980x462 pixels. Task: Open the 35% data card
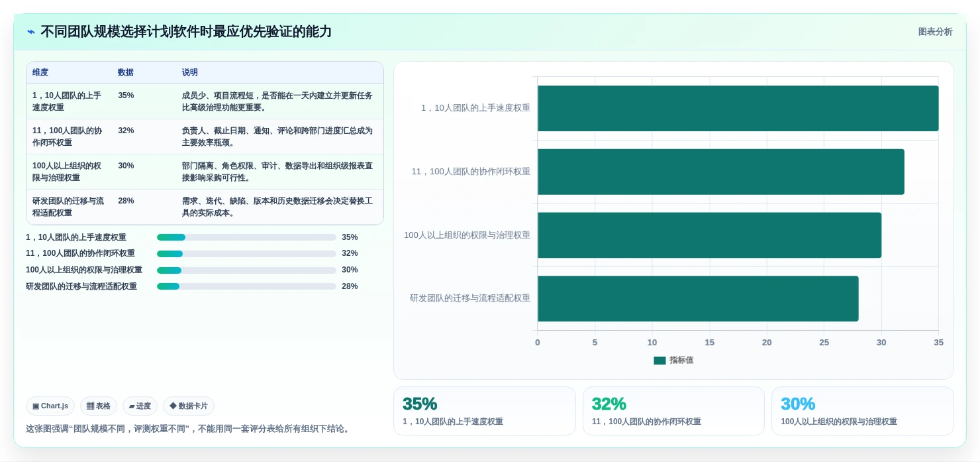(485, 411)
